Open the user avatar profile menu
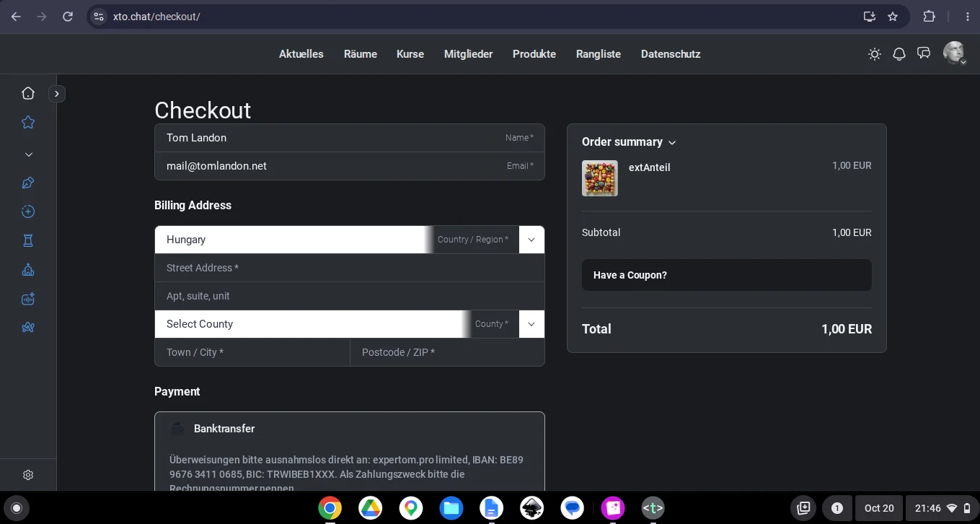This screenshot has height=524, width=980. tap(955, 53)
